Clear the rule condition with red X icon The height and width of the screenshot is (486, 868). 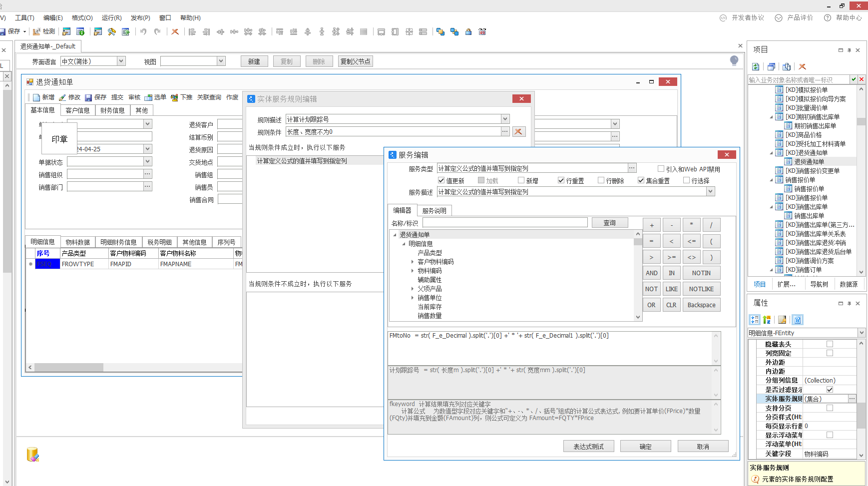tap(518, 132)
